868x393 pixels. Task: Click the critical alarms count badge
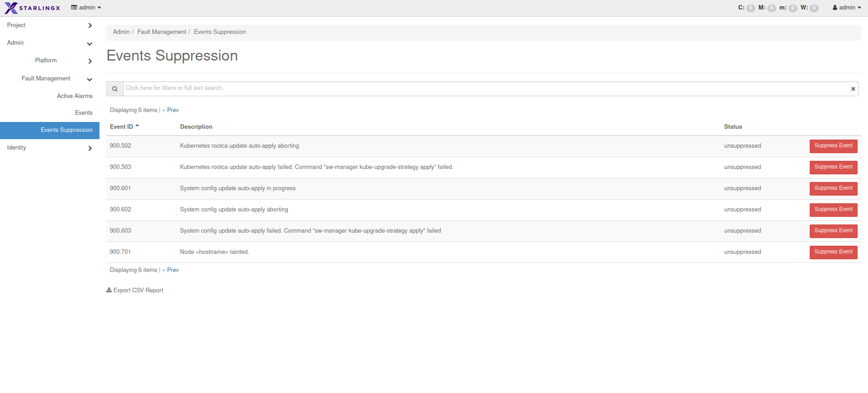point(750,8)
